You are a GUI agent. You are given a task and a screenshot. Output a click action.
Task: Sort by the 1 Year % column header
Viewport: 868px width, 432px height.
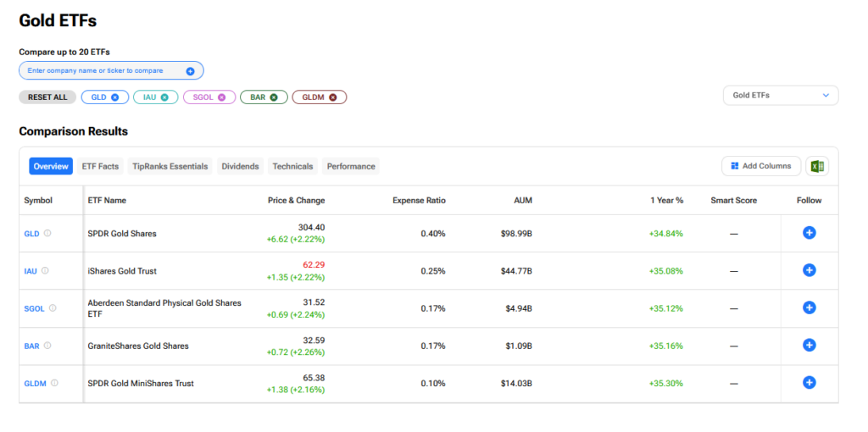point(666,200)
